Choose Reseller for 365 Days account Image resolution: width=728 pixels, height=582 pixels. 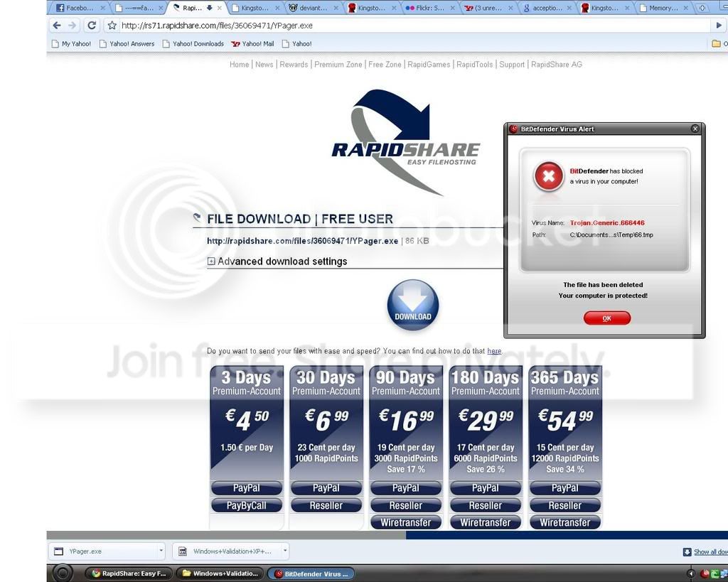pos(565,505)
